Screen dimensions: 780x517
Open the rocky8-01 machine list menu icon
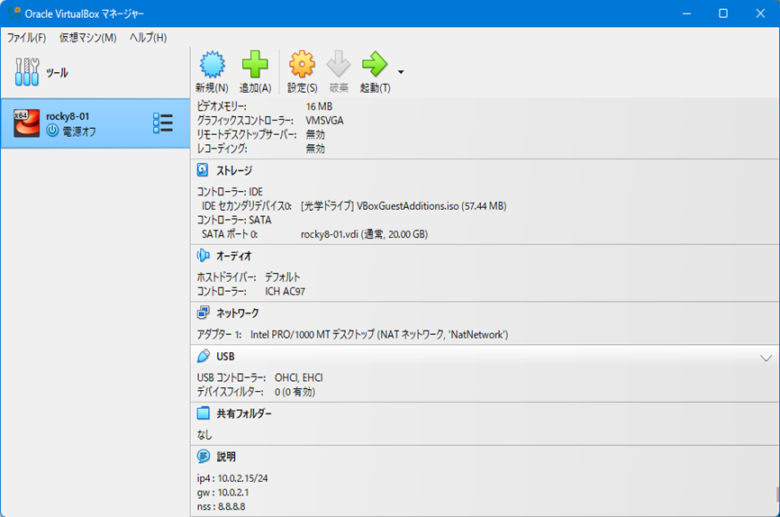coord(163,123)
